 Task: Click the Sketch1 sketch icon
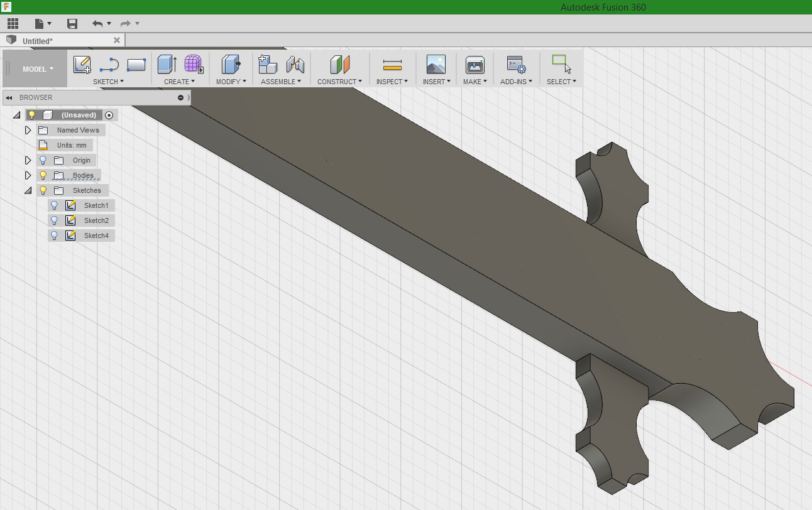point(70,205)
